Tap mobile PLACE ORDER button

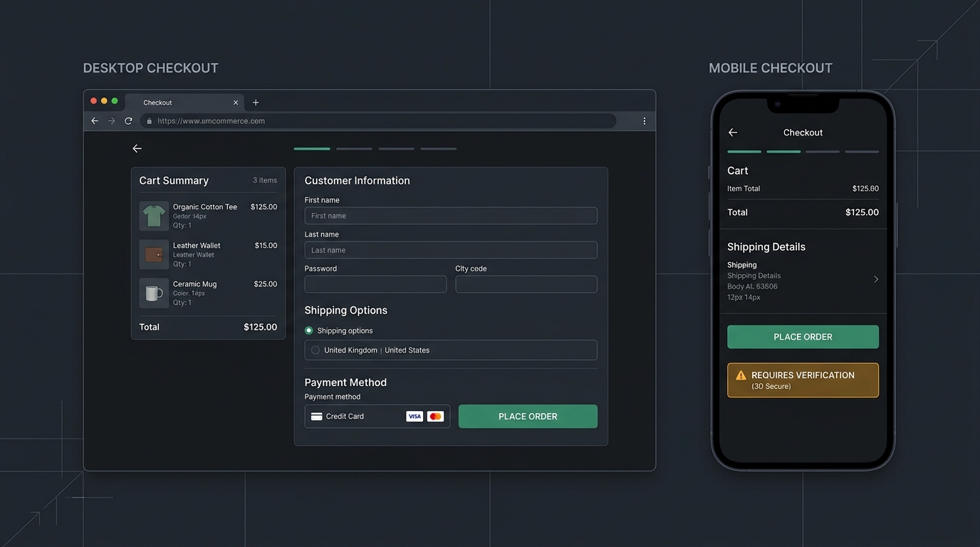(x=803, y=337)
